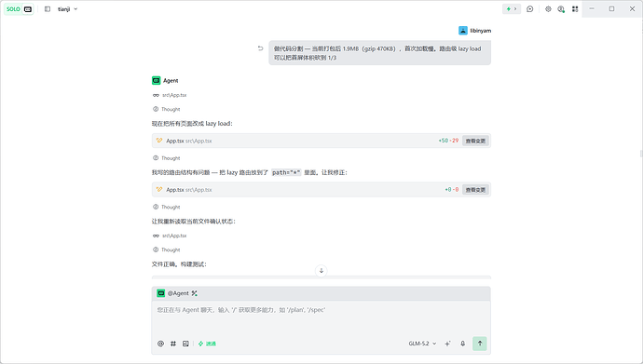Image resolution: width=643 pixels, height=364 pixels.
Task: Expand the green lightning bolt menu
Action: (512, 9)
